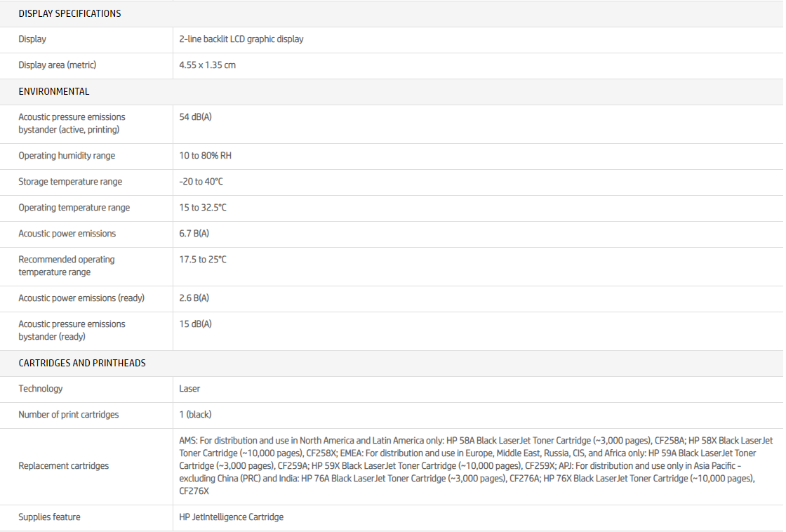Click the 4.55 x 1.35 cm value
Viewport: 786px width, 532px height.
pyautogui.click(x=208, y=65)
